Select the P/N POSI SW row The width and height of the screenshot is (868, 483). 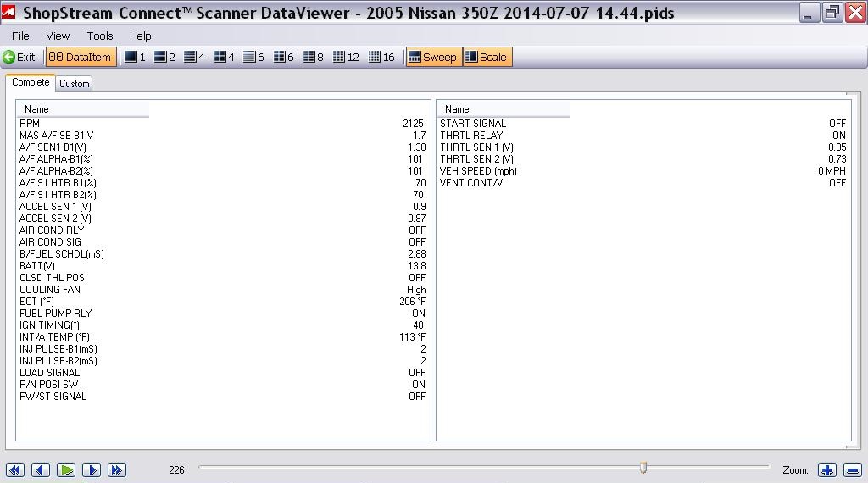click(223, 385)
